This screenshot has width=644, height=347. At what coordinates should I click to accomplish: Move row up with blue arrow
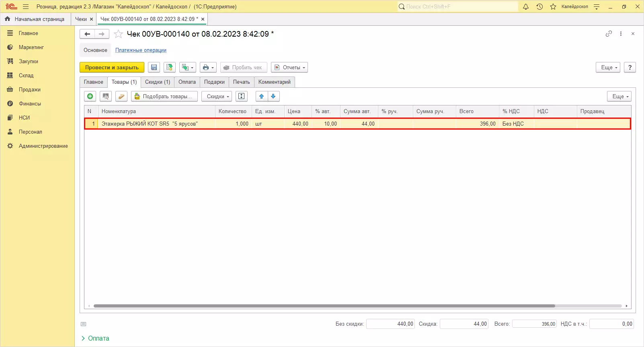click(262, 96)
